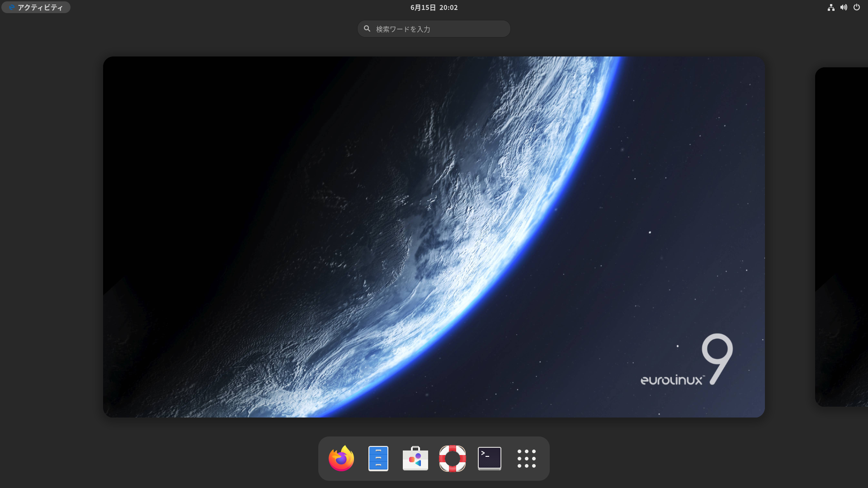Click the 20:02 time display
Image resolution: width=868 pixels, height=488 pixels.
point(448,7)
